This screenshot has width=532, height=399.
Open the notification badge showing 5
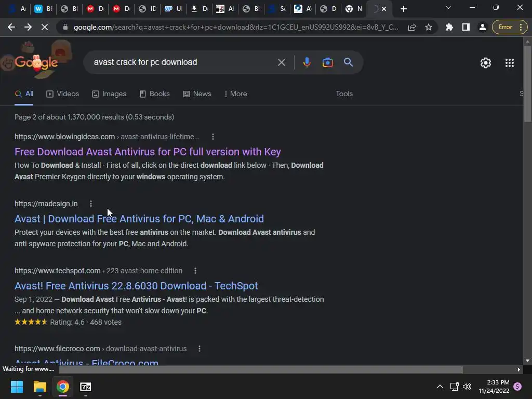[517, 387]
